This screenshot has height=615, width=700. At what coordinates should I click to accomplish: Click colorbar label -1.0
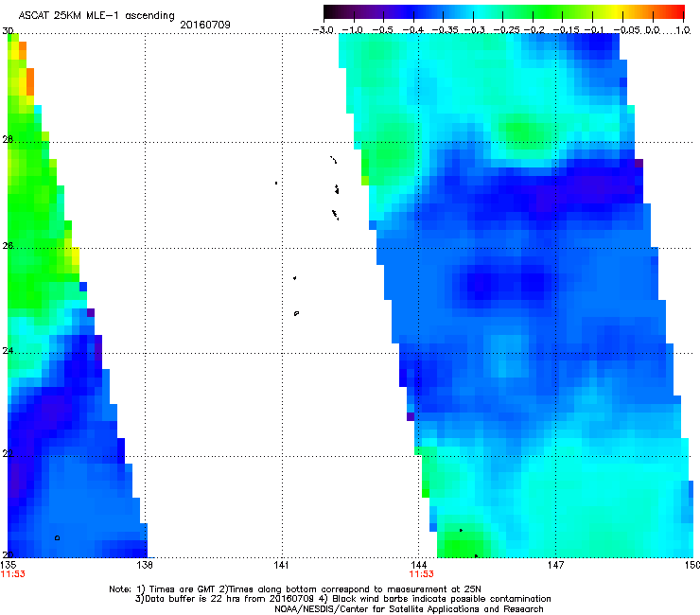[x=352, y=30]
